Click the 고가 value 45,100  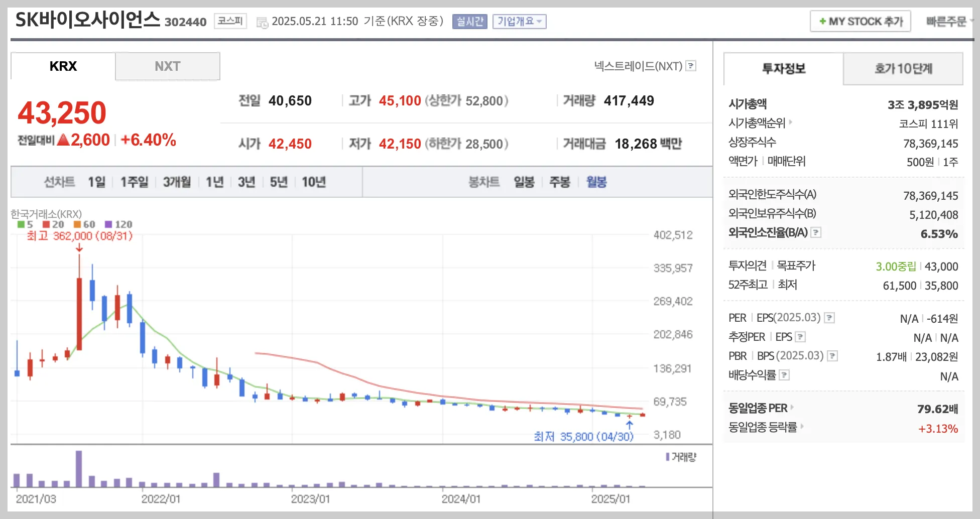click(x=400, y=101)
